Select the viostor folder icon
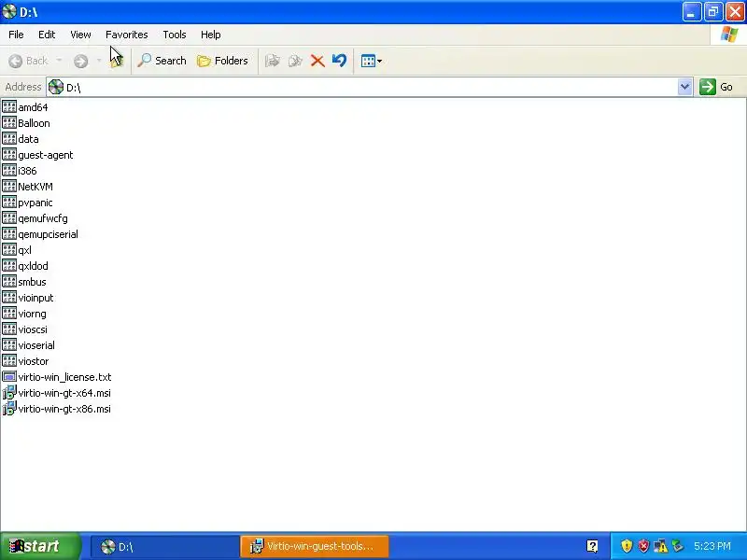 coord(9,361)
